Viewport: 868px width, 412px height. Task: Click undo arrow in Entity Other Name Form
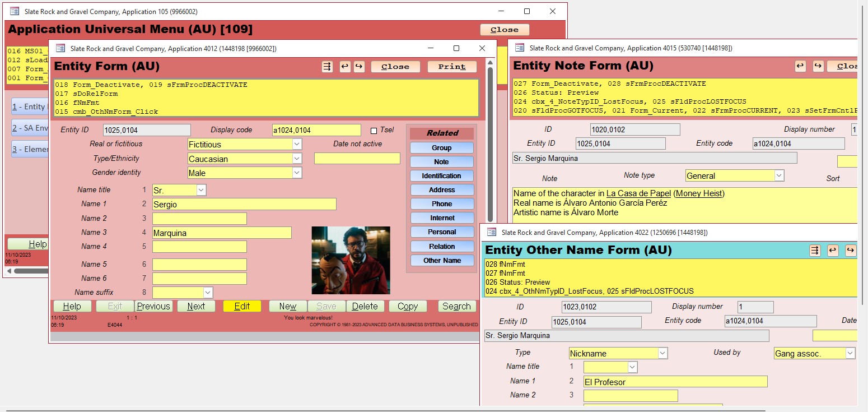tap(833, 251)
